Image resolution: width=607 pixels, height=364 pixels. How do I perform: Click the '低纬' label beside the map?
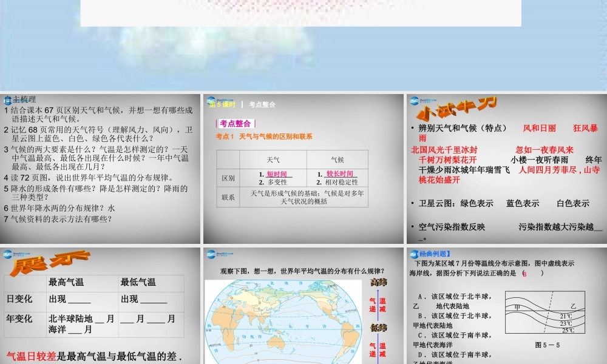pyautogui.click(x=379, y=328)
